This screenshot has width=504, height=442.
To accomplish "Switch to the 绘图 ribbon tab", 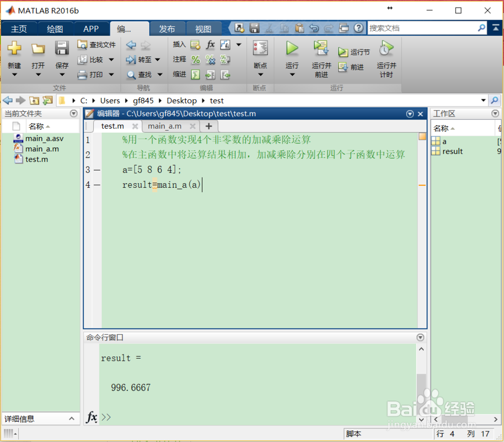I will [55, 29].
